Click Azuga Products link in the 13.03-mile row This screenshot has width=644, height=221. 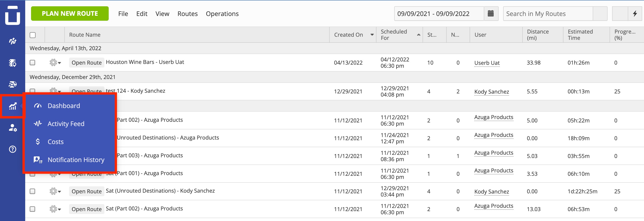493,206
